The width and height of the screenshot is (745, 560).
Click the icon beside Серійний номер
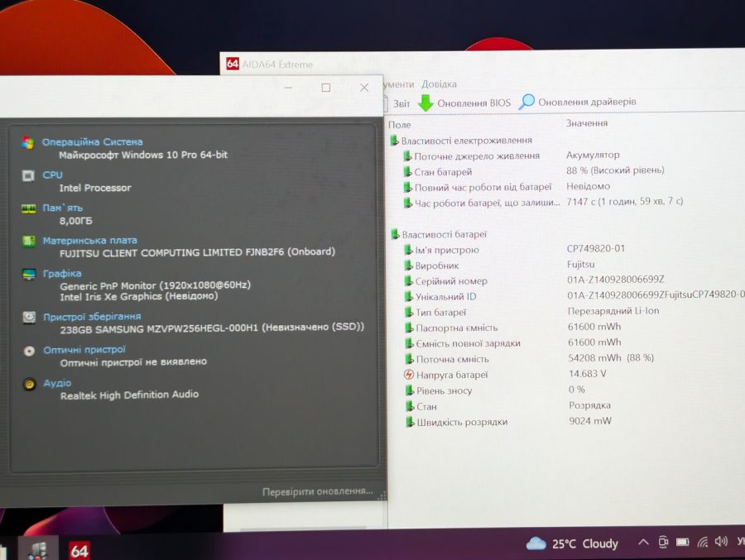[408, 281]
